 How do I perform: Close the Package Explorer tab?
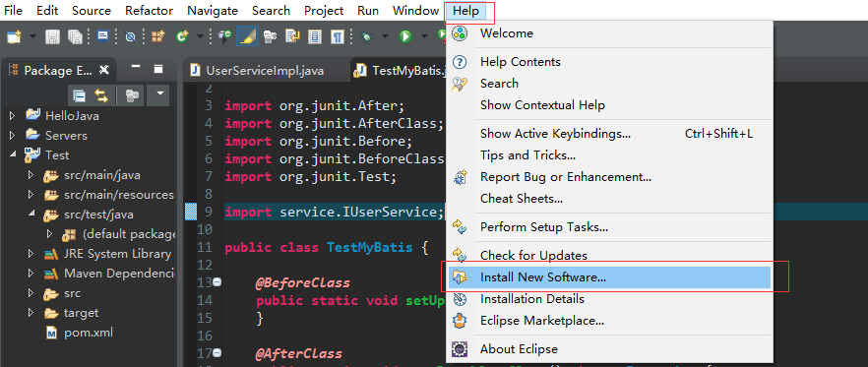[104, 70]
